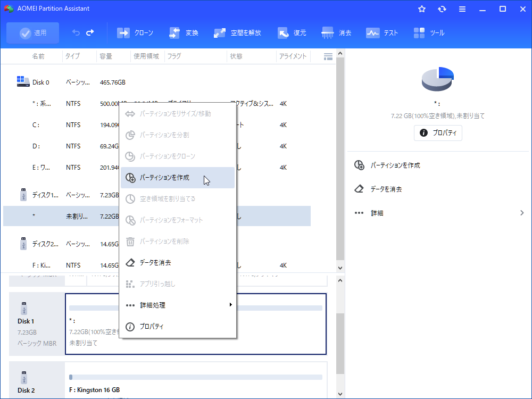Open the テスト (Test) tool
Image resolution: width=532 pixels, height=399 pixels.
click(x=372, y=33)
